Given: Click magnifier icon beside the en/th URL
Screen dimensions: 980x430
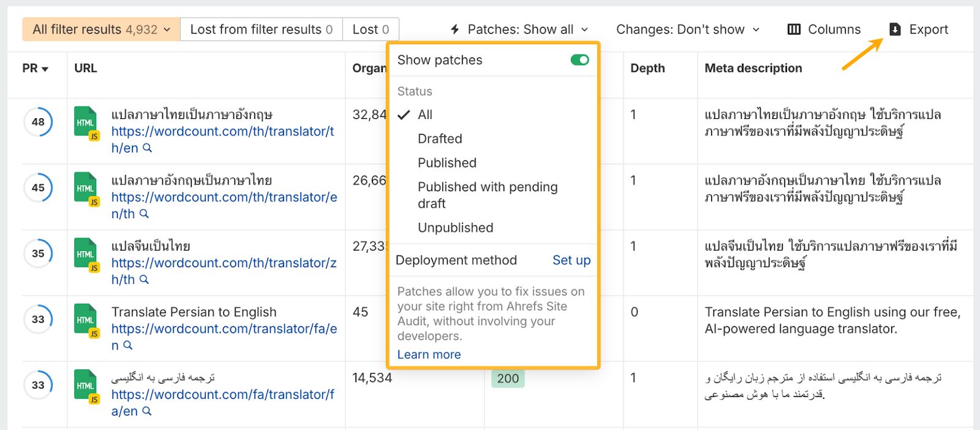Looking at the screenshot, I should point(144,214).
